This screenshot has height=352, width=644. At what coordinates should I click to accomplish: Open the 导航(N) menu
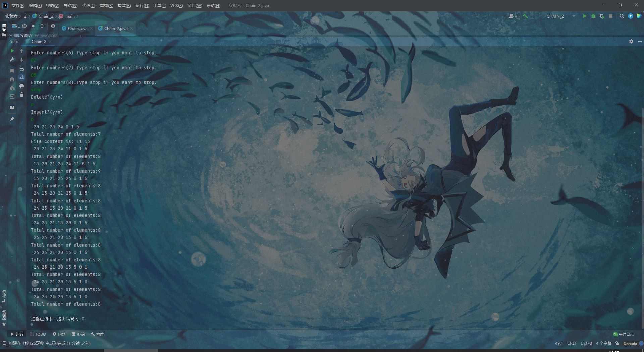(71, 5)
